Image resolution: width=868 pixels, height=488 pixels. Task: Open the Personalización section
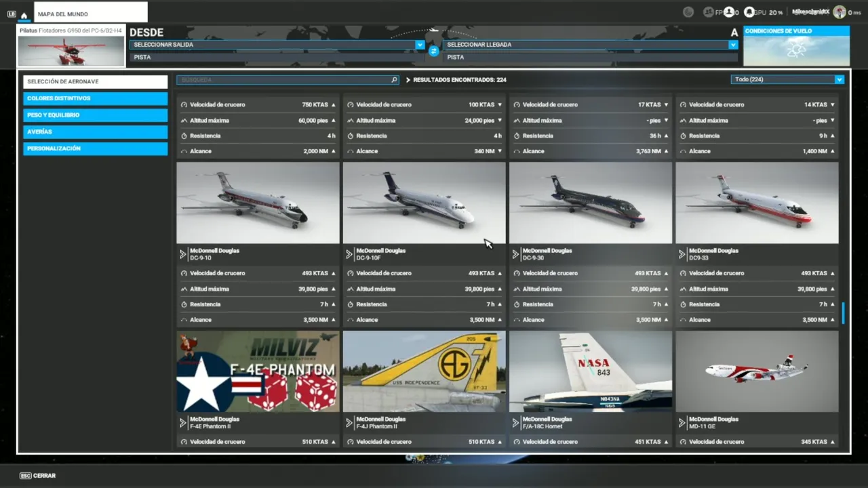[x=95, y=148]
